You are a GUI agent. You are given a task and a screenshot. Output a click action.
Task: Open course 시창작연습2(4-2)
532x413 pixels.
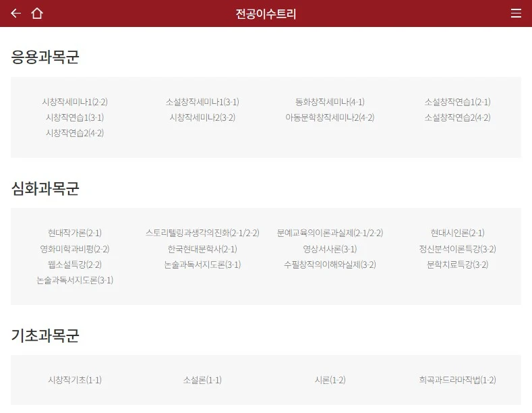pos(75,133)
